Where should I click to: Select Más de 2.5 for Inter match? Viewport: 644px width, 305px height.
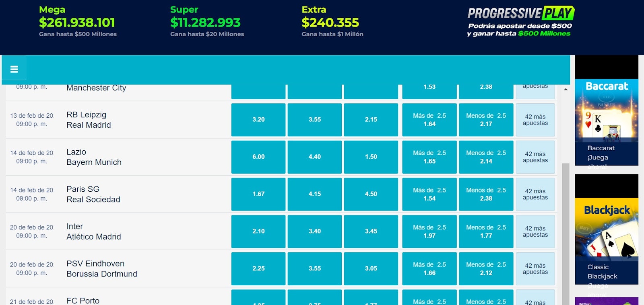(429, 231)
